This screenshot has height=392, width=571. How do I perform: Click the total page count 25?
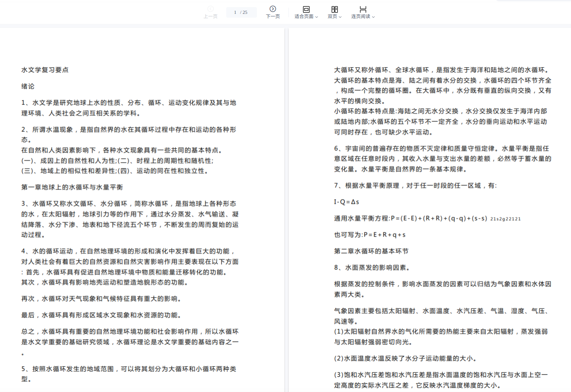(x=245, y=12)
